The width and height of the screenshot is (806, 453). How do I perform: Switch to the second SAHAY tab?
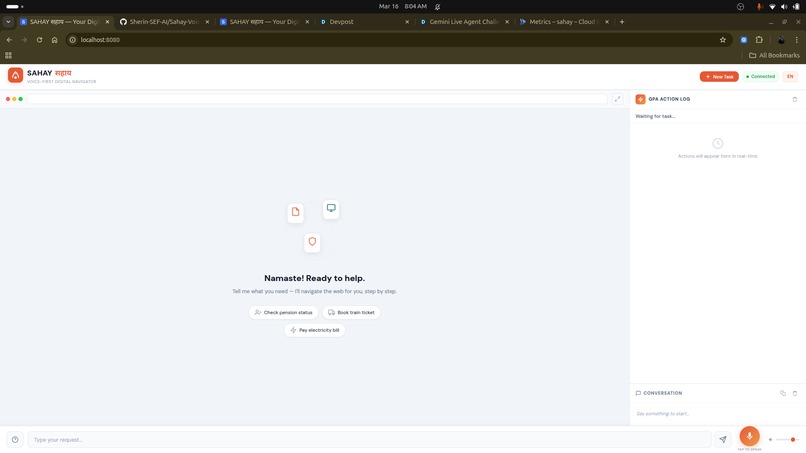click(x=262, y=22)
